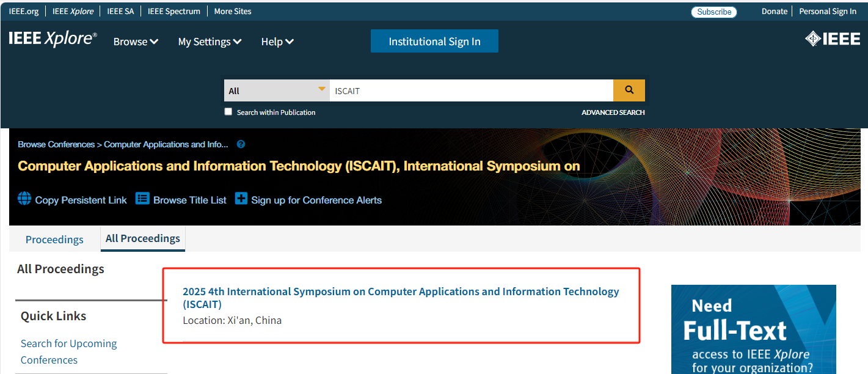The height and width of the screenshot is (374, 868).
Task: Switch to the Proceedings tab
Action: [54, 240]
